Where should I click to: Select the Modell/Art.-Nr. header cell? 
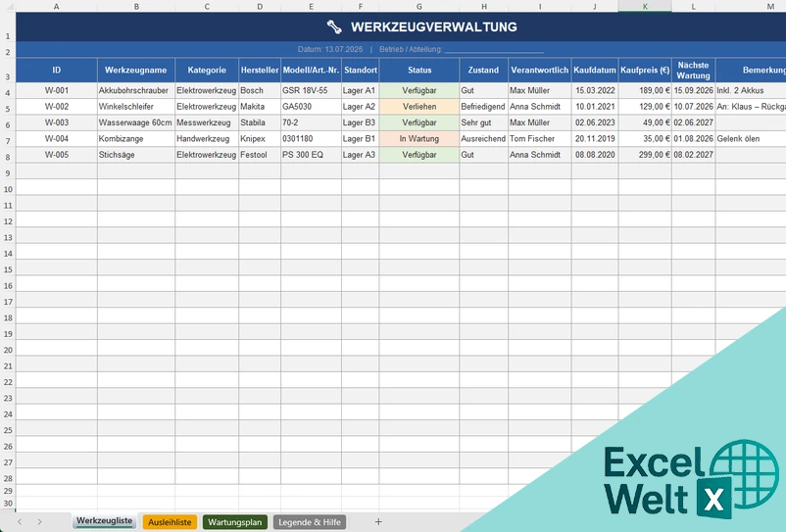point(312,71)
